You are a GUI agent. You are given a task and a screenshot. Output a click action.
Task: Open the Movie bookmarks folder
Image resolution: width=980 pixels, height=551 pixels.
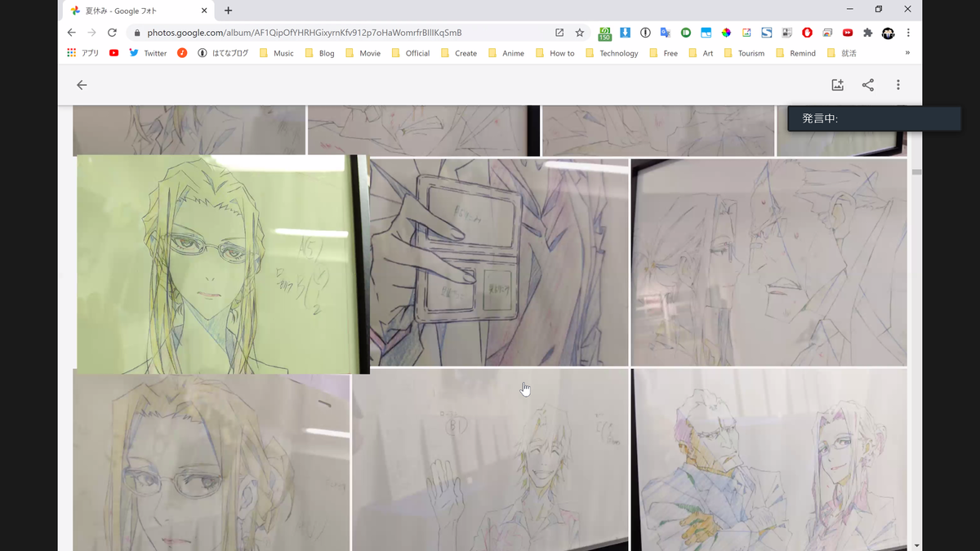(x=363, y=53)
